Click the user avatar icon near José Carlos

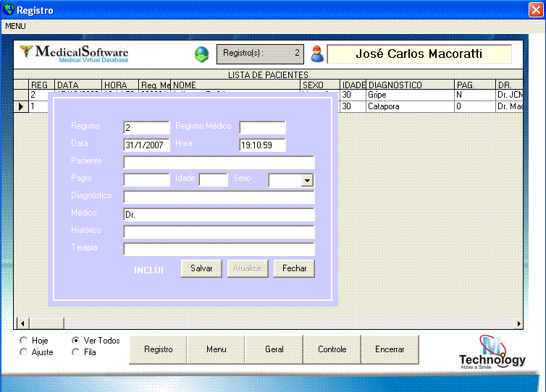coord(317,54)
